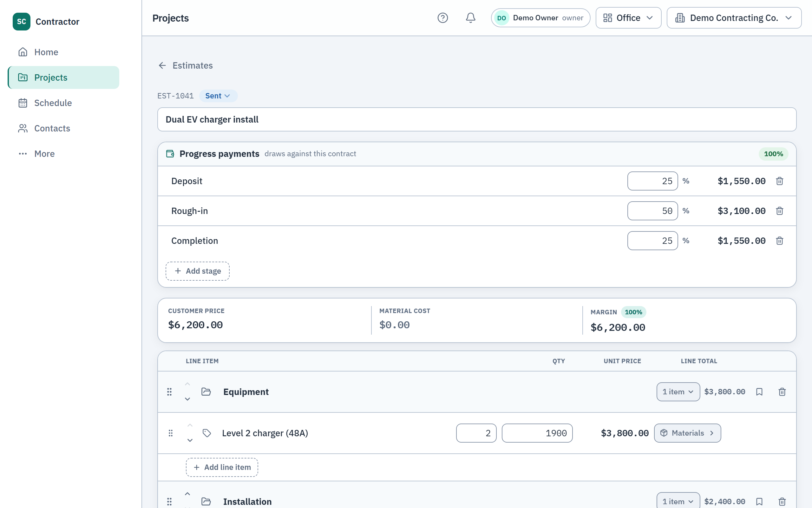Viewport: 812px width, 508px height.
Task: Delete the Installation group
Action: point(782,502)
